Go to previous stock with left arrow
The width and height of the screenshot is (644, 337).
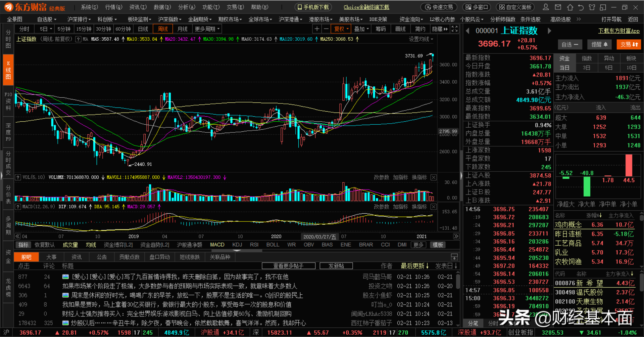point(467,31)
